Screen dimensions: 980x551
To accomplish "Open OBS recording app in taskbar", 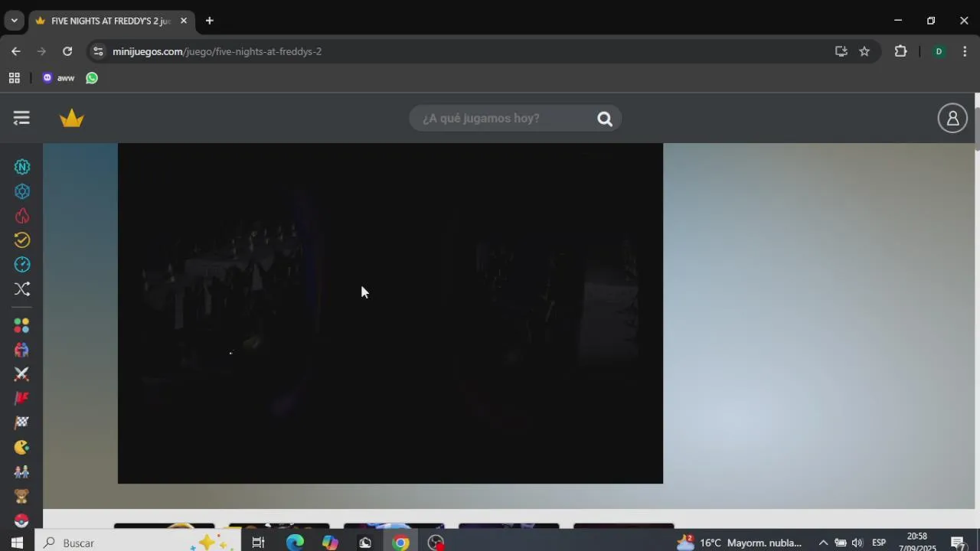I will [436, 543].
